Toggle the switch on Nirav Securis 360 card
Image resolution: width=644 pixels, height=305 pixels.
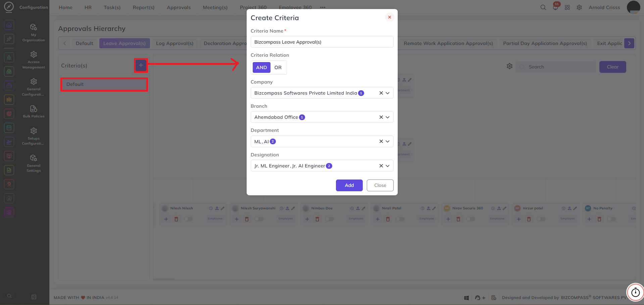pos(470,219)
